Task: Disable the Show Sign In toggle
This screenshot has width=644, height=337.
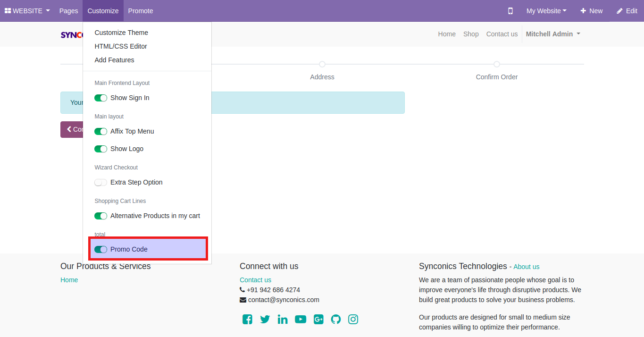Action: (x=100, y=98)
